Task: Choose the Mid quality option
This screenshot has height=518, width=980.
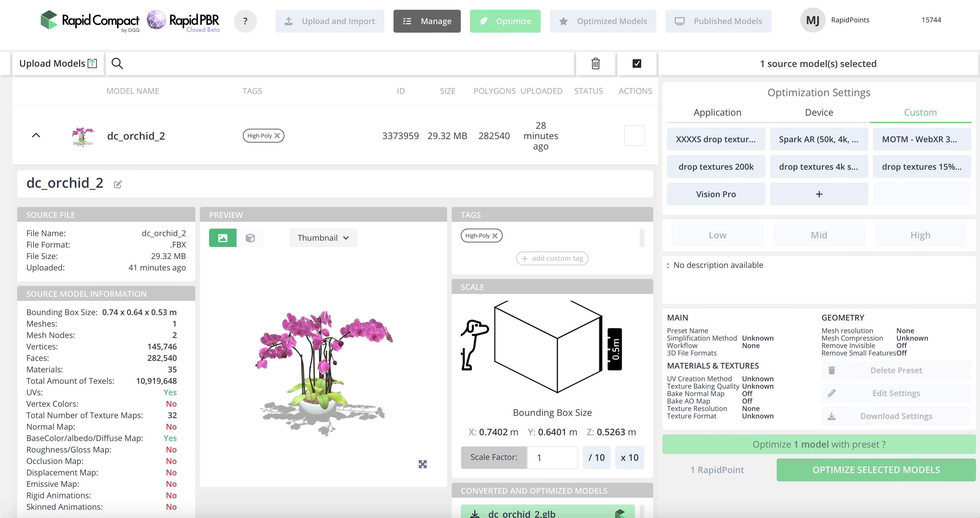Action: click(x=819, y=235)
